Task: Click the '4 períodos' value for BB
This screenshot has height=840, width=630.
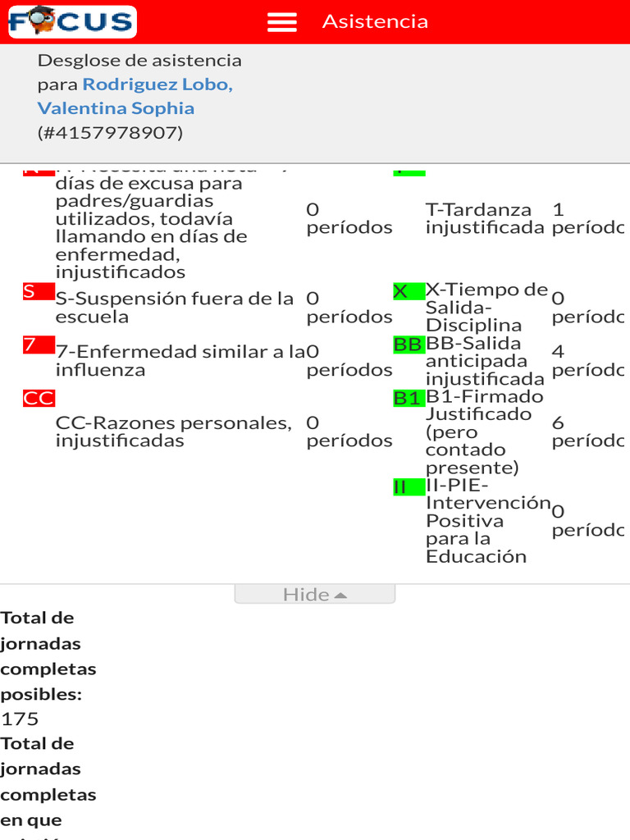Action: (587, 361)
